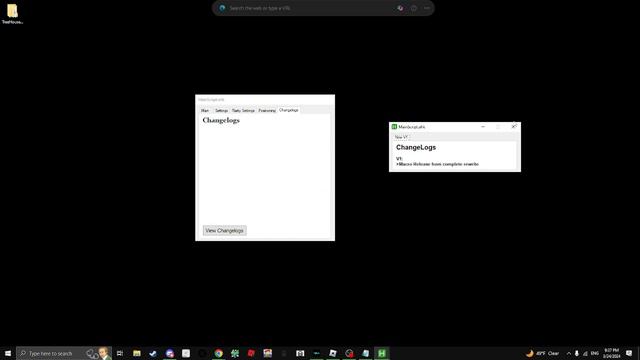This screenshot has width=640, height=360.
Task: Select the tab in the small ChangeLogs window
Action: click(x=401, y=137)
